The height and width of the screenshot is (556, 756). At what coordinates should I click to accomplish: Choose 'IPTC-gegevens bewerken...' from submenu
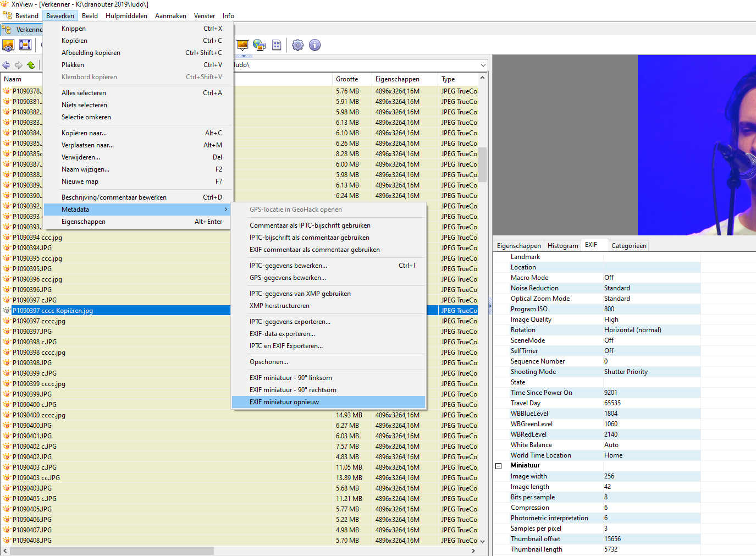tap(288, 266)
